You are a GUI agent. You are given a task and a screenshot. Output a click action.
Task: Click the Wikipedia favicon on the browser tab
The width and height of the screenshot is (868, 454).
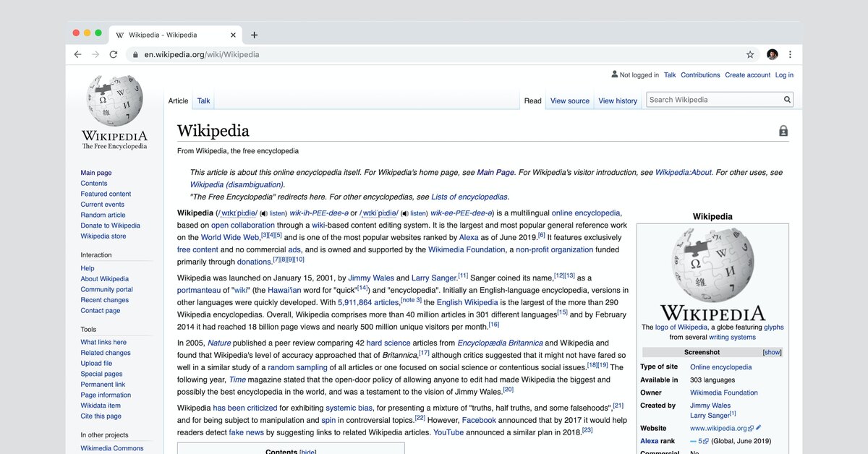coord(119,35)
